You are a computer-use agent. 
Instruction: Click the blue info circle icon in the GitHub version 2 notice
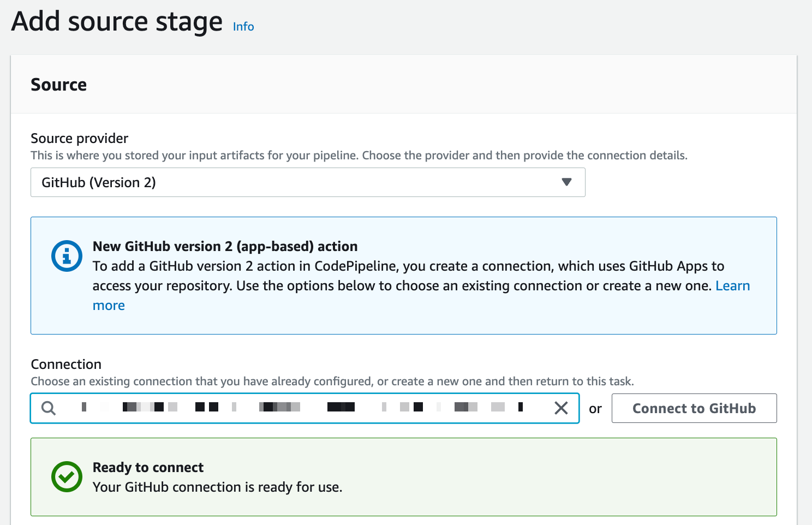[67, 256]
